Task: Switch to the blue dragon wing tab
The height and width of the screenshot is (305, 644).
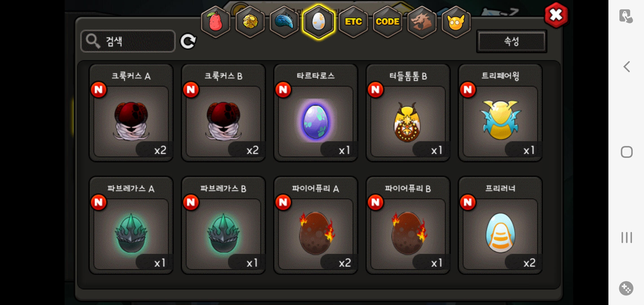Action: (x=284, y=22)
